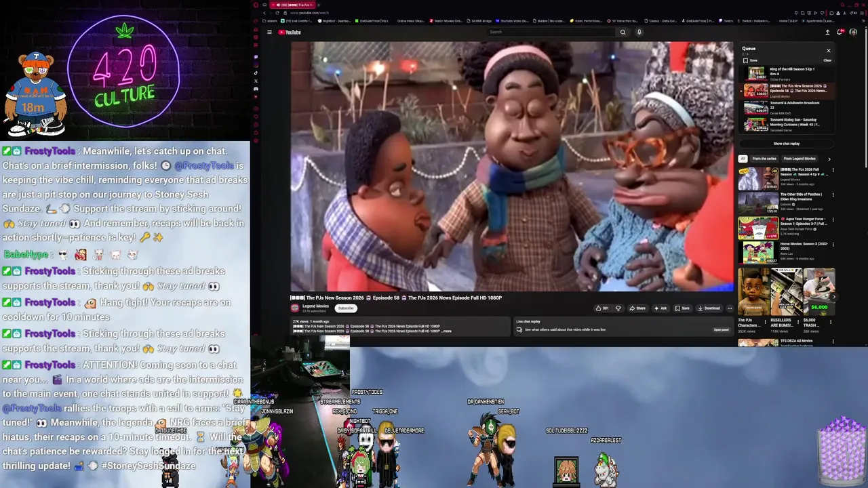The image size is (868, 488).
Task: Open the $6,000 TRASH short thumbnail
Action: point(819,291)
